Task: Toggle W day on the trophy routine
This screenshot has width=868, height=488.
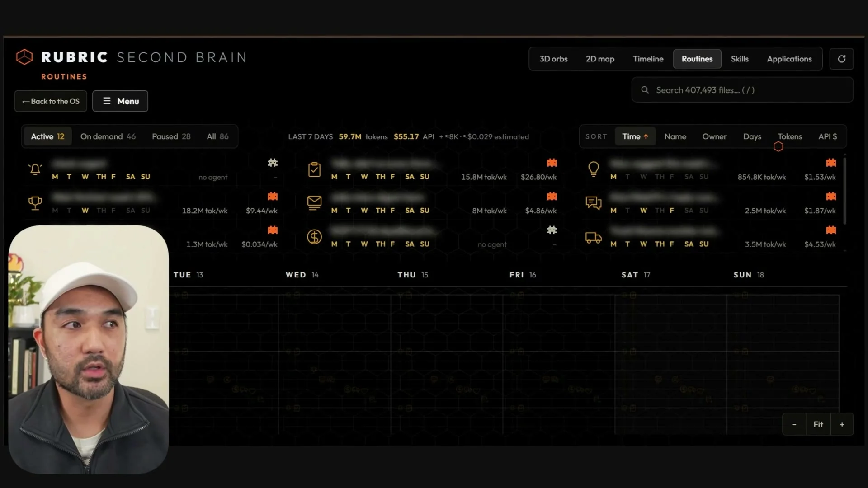Action: click(85, 211)
